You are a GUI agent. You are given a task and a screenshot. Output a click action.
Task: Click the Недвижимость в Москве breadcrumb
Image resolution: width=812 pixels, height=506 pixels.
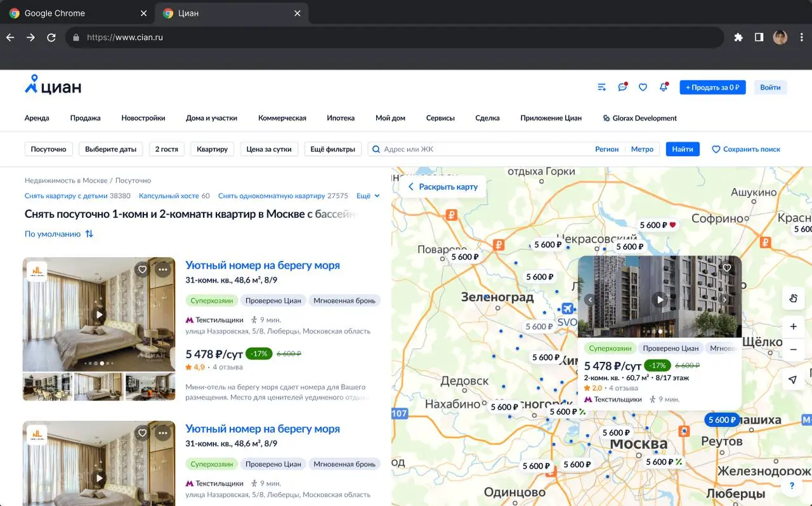click(x=65, y=180)
